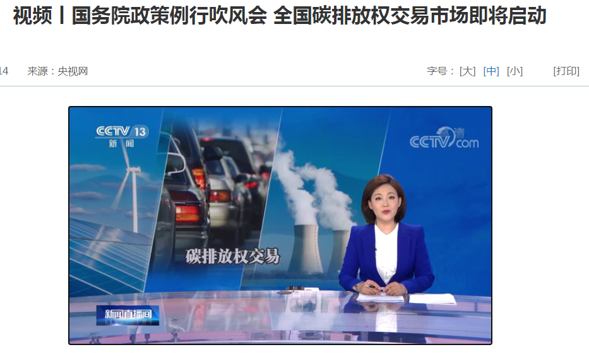Click the CCTV.com watermark logo
This screenshot has width=589, height=364.
click(444, 138)
